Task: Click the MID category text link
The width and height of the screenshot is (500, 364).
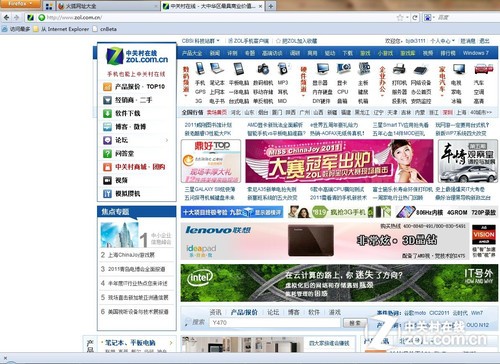Action: pyautogui.click(x=282, y=101)
